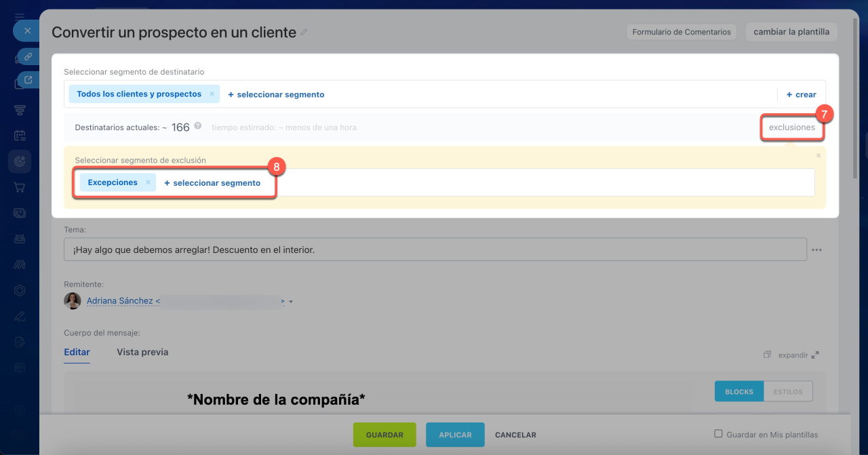
Task: Add exclusion via '+ seleccionar segmento'
Action: [212, 183]
